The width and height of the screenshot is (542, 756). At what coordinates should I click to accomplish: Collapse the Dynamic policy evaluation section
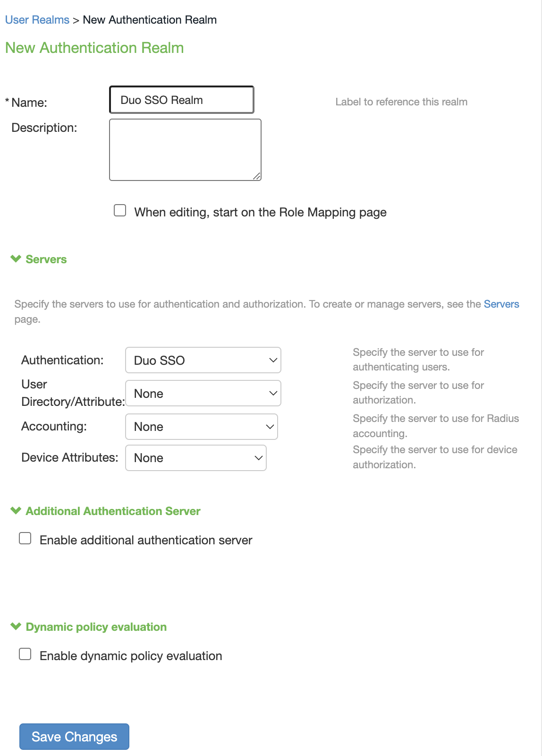15,627
